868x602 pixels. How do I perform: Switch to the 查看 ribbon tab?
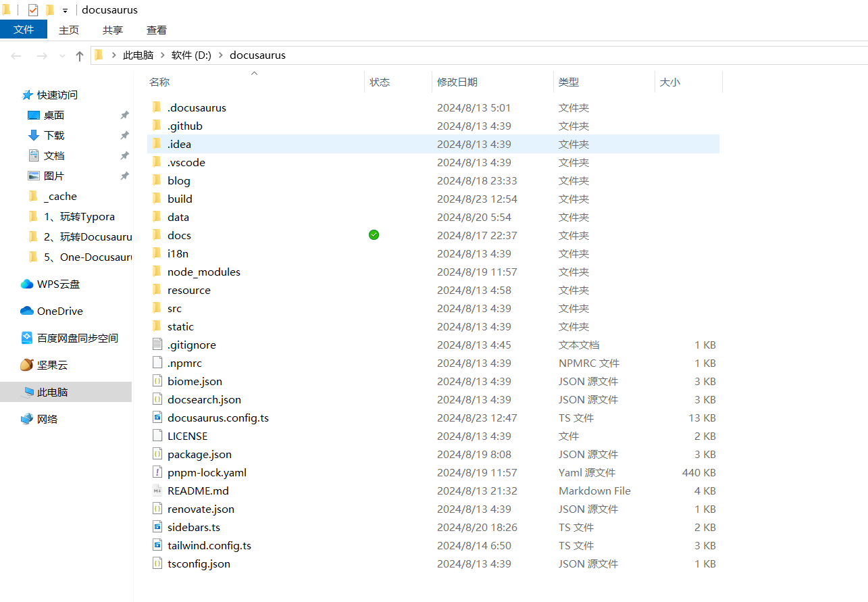[157, 30]
